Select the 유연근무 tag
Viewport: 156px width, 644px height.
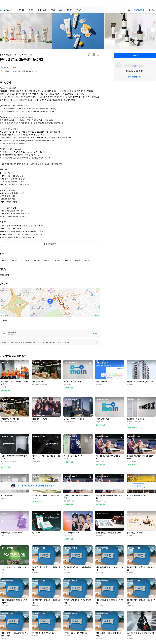pos(86,260)
